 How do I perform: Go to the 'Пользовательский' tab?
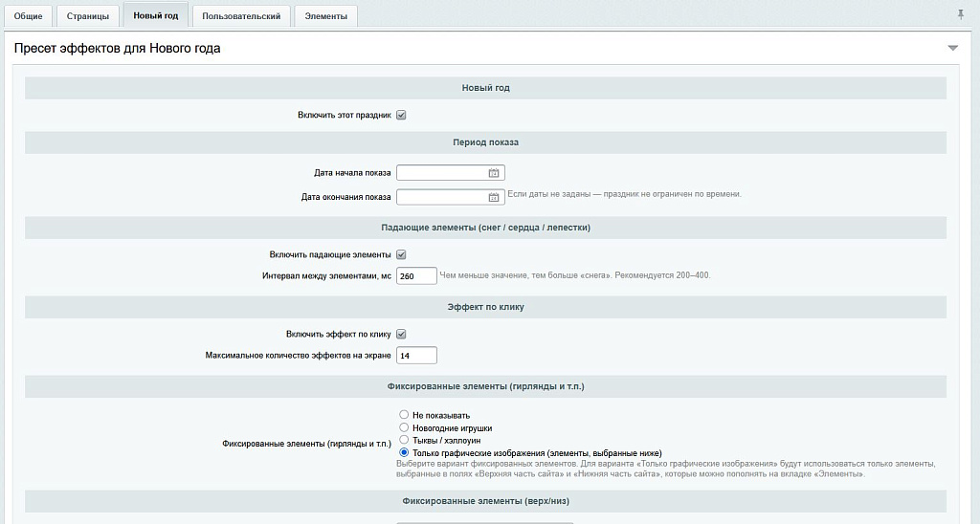pyautogui.click(x=241, y=16)
